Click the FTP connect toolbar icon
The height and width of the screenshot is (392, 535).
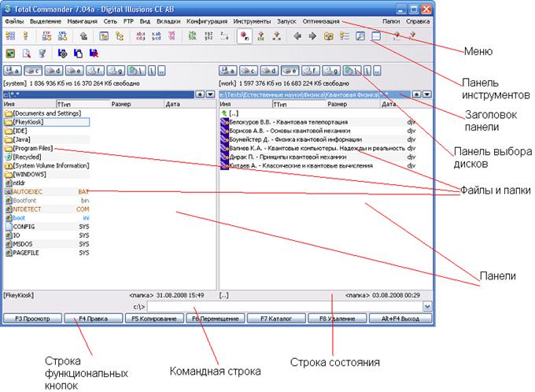(x=46, y=36)
